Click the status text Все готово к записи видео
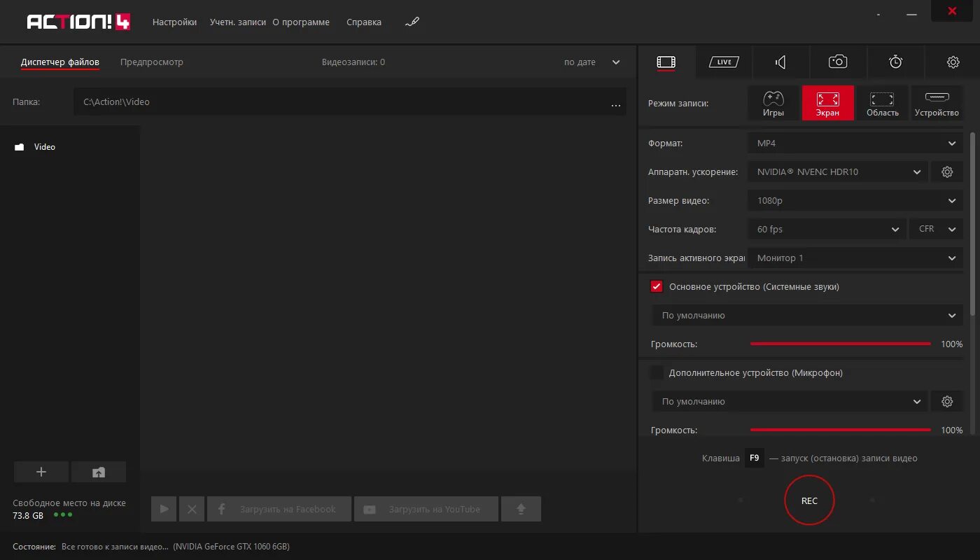Screen dimensions: 980x560 tap(115, 547)
